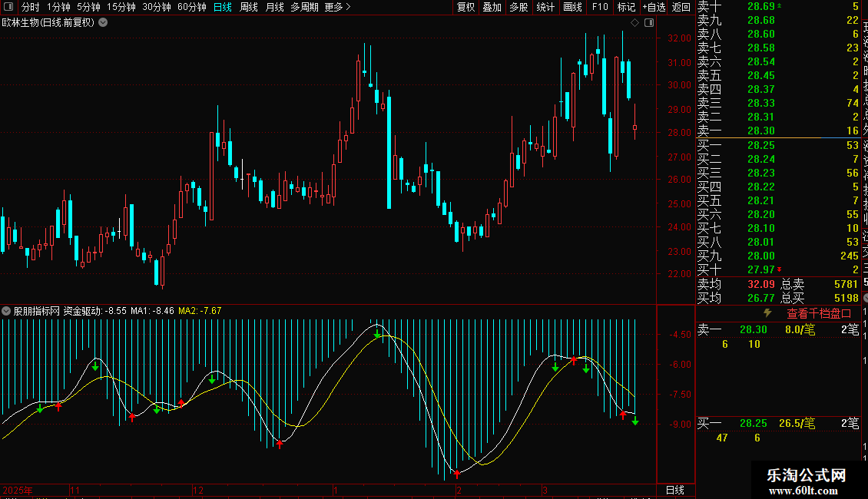Open the 统计 statistics tool
The width and height of the screenshot is (868, 499).
[545, 7]
